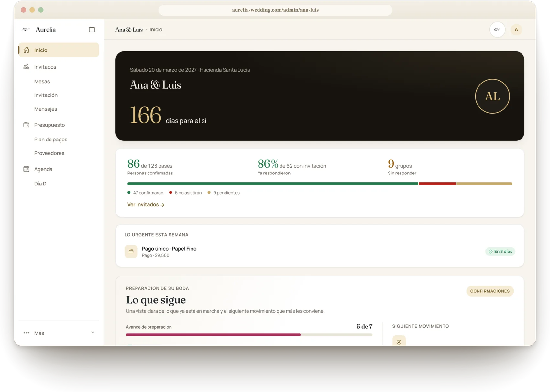Collapse sidebar with the panel toggle icon
This screenshot has height=392, width=550.
click(92, 29)
